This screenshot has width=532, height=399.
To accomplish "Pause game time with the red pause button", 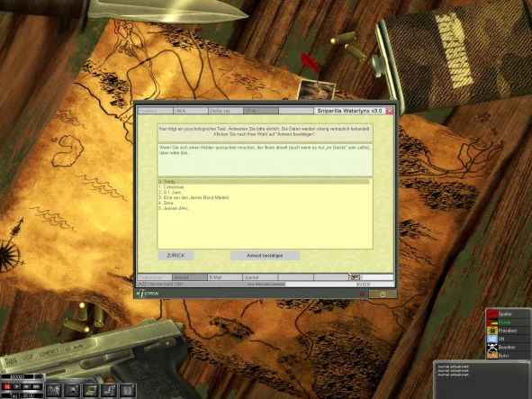I will click(7, 386).
